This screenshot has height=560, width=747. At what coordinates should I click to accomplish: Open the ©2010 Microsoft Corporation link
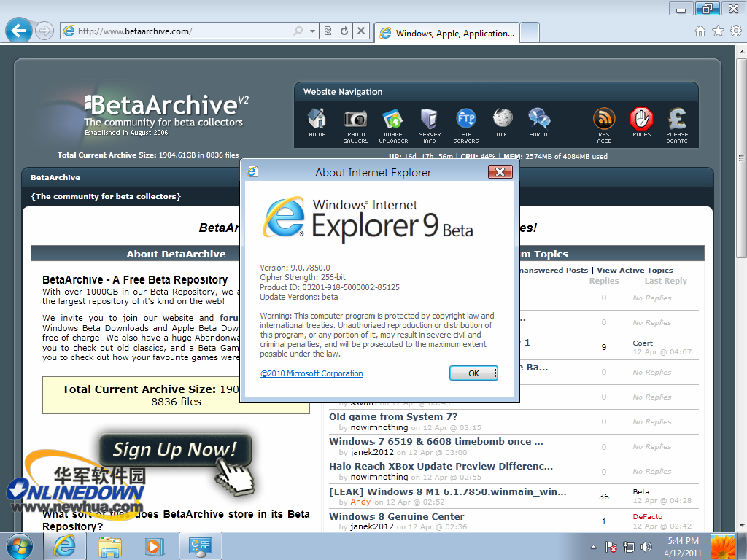[x=311, y=373]
